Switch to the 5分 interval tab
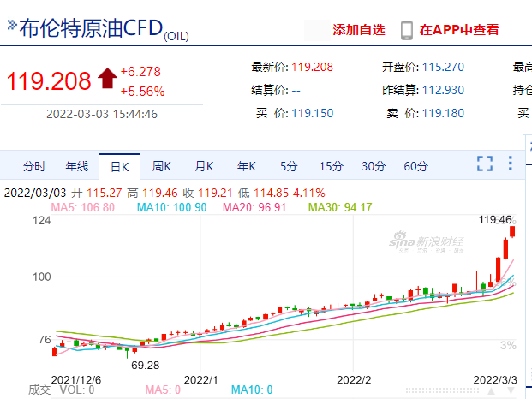 [x=289, y=166]
